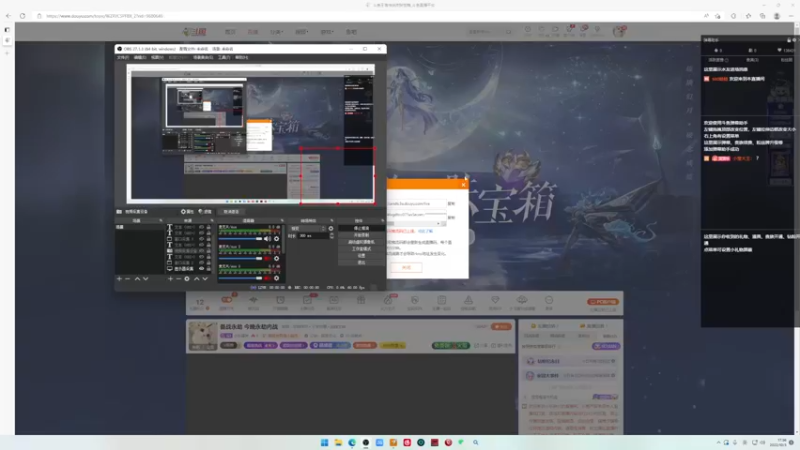Open settings gear for the 麦克风/Aux 3 channel
The image size is (800, 450).
pos(277,278)
